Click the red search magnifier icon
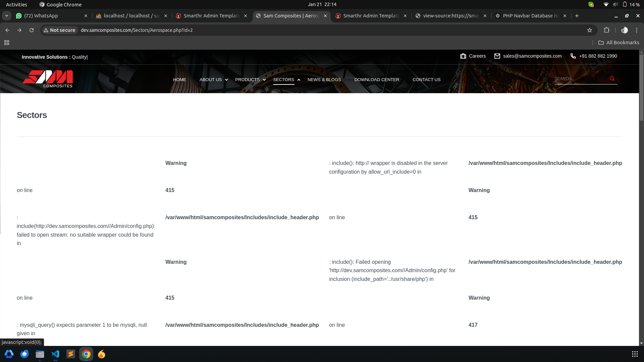 coord(612,78)
